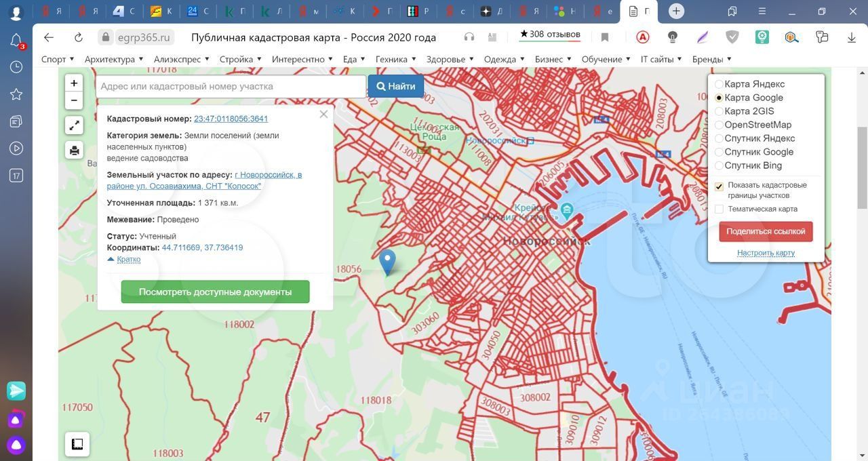This screenshot has height=461, width=868.
Task: Select OpenStreetMap map layer
Action: point(719,125)
